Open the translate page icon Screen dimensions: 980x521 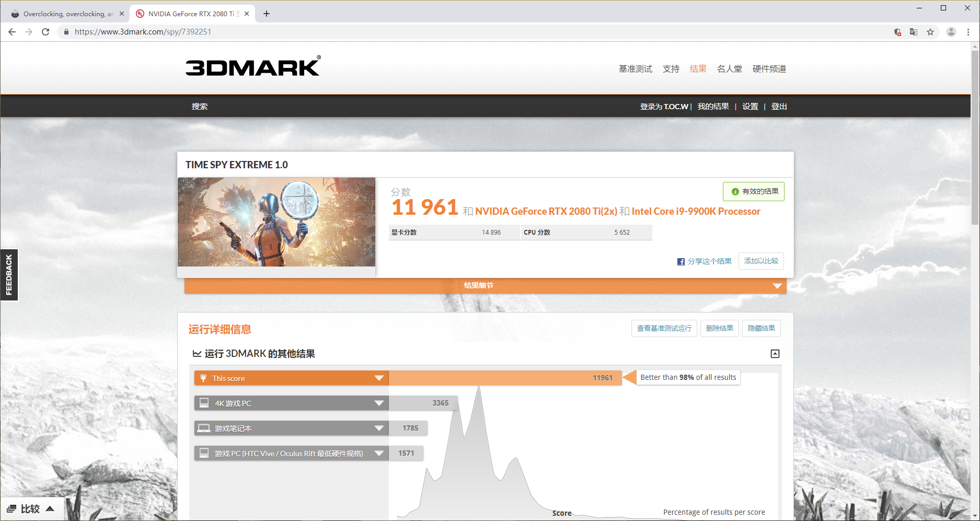coord(914,32)
